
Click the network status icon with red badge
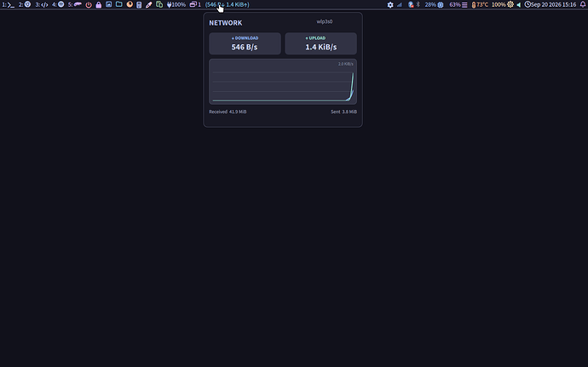pyautogui.click(x=411, y=5)
